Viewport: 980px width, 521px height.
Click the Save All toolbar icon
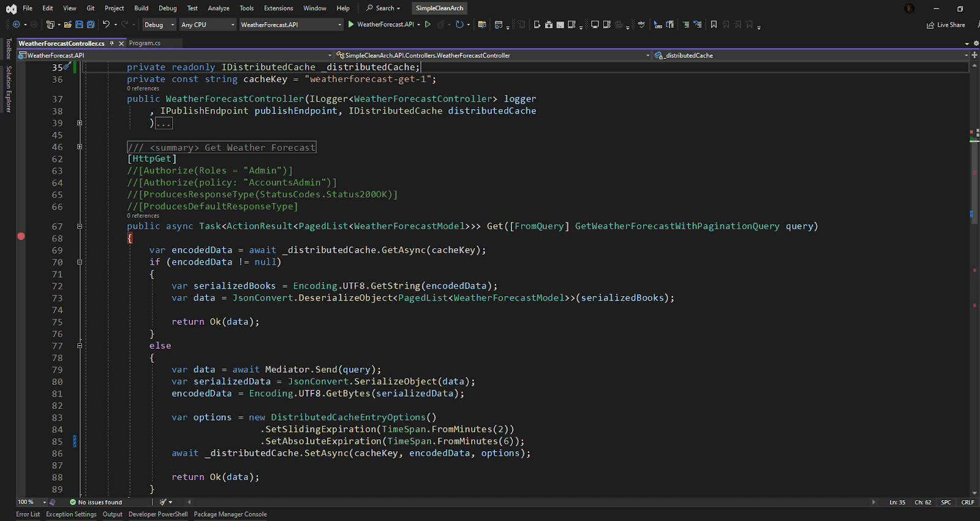91,25
